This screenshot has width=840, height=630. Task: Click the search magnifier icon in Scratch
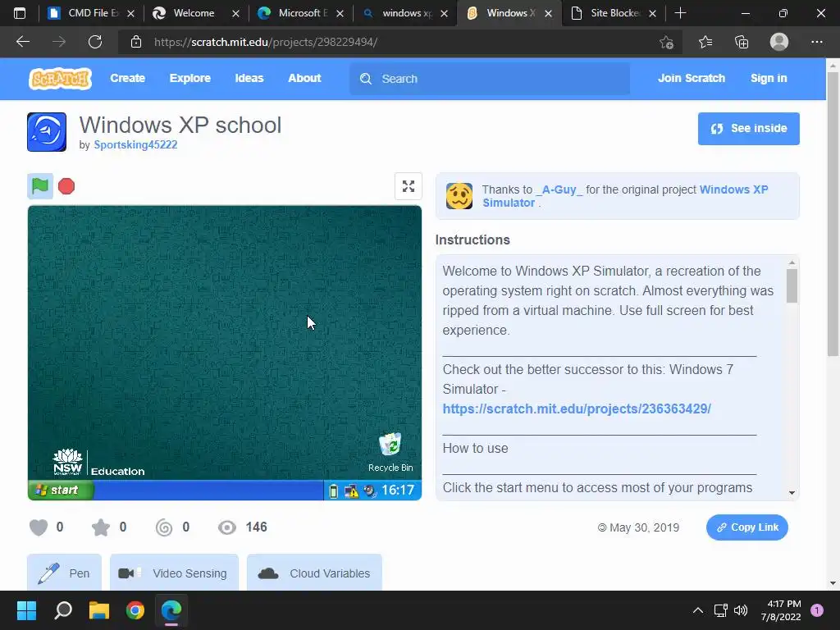(x=366, y=79)
